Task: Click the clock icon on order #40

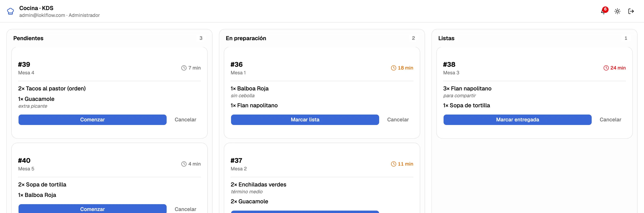Action: point(184,164)
